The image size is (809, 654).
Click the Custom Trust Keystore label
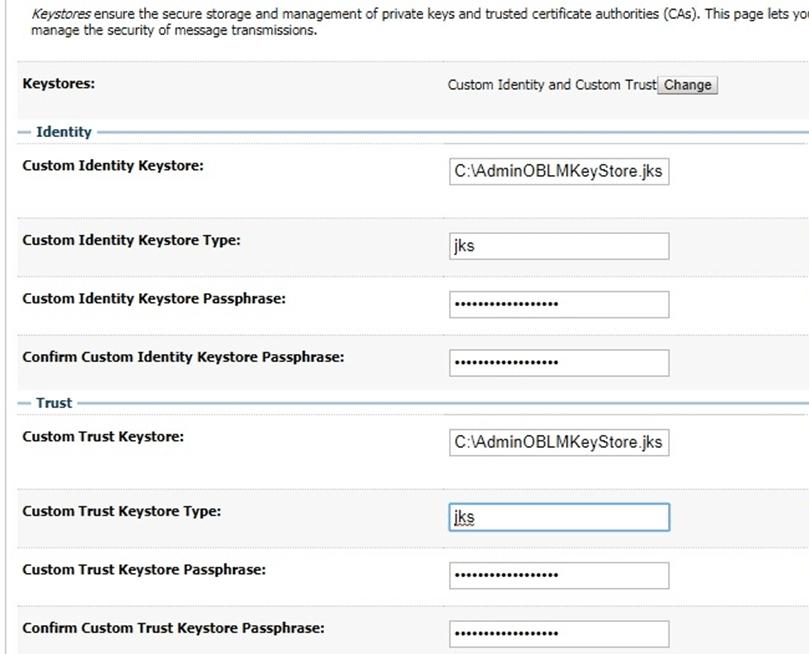click(x=104, y=436)
